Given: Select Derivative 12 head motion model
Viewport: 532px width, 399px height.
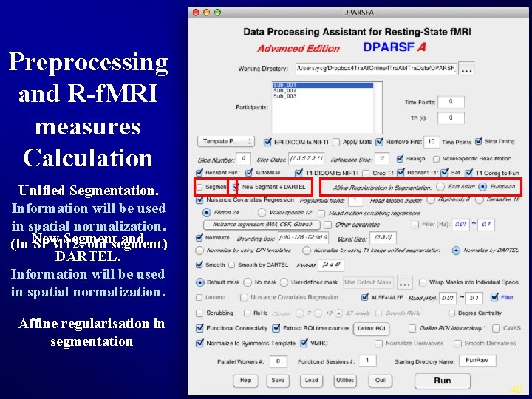Looking at the screenshot, I should pos(479,199).
